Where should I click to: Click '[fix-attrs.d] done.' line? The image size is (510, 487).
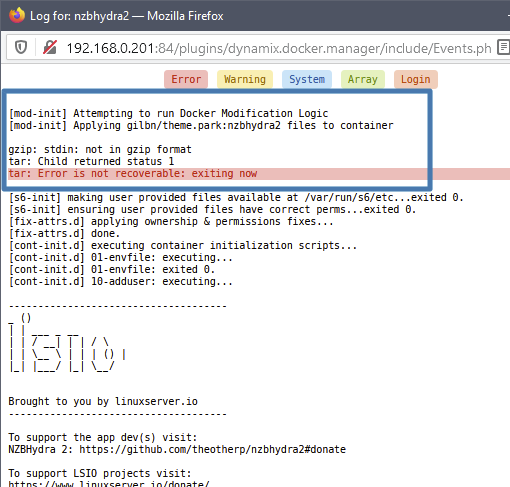pyautogui.click(x=64, y=233)
